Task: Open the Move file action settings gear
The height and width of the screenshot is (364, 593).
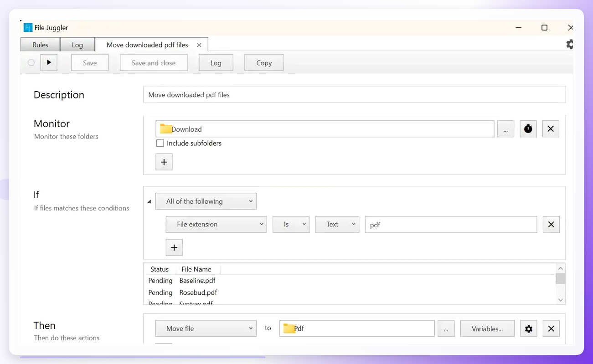Action: (529, 328)
